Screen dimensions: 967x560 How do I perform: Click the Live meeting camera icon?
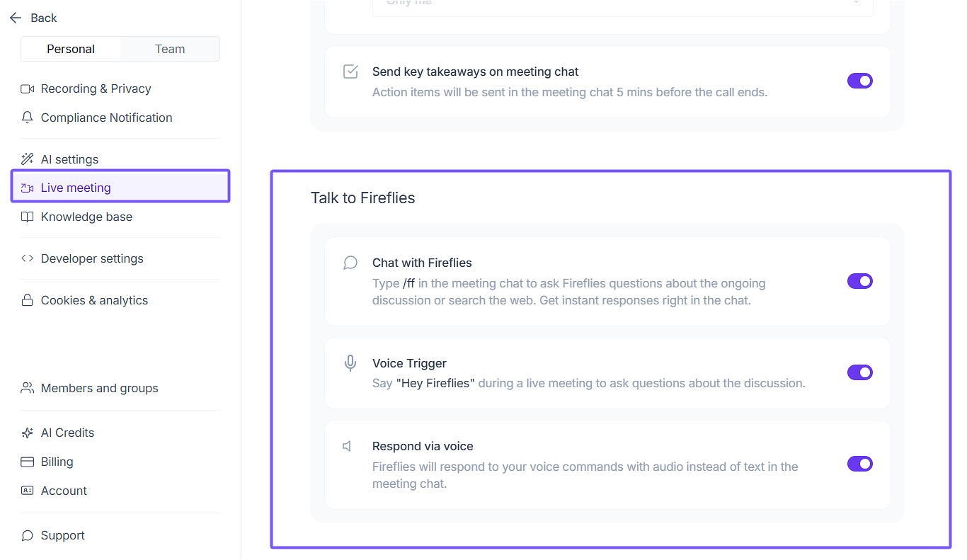click(28, 188)
